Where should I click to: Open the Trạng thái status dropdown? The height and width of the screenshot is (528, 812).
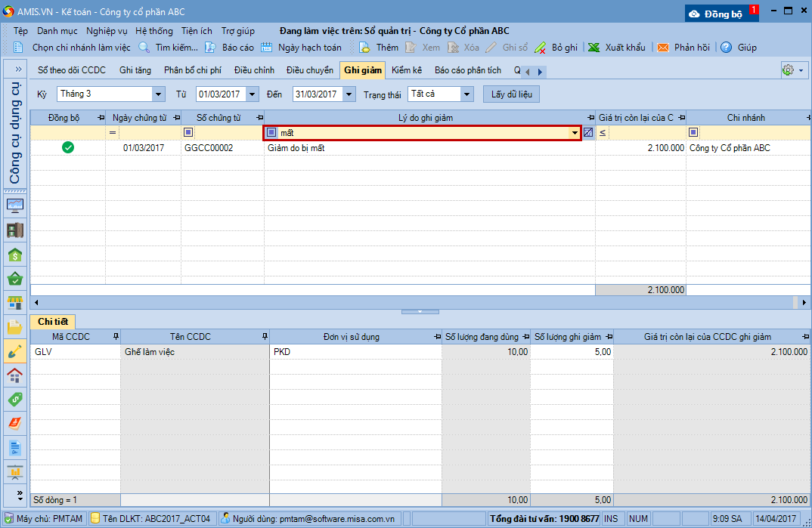(467, 94)
